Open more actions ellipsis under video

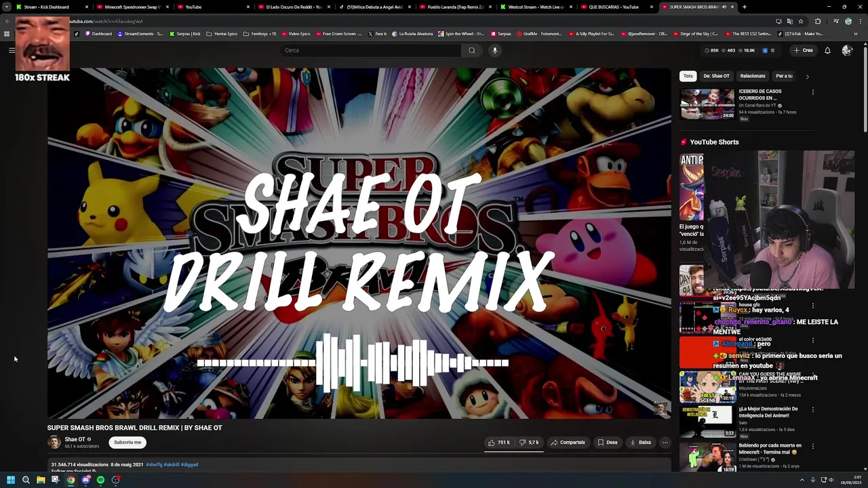point(665,443)
